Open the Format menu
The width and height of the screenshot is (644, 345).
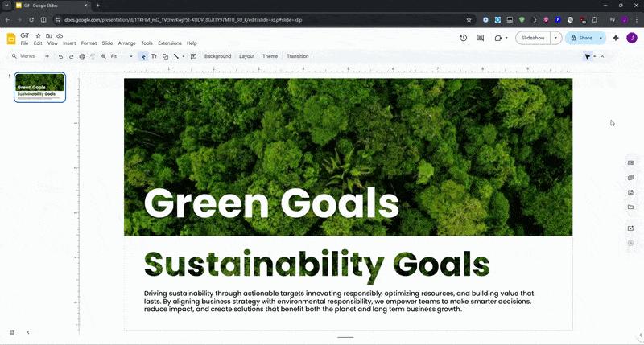[x=89, y=43]
